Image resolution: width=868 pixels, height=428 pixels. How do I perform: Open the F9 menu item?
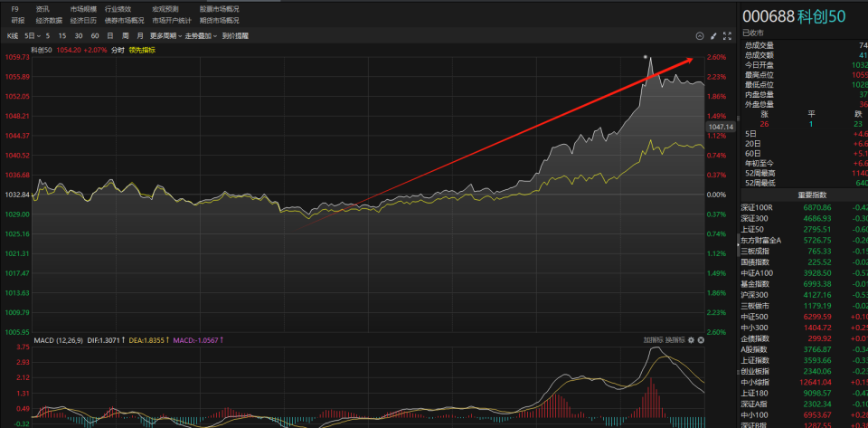pos(15,9)
